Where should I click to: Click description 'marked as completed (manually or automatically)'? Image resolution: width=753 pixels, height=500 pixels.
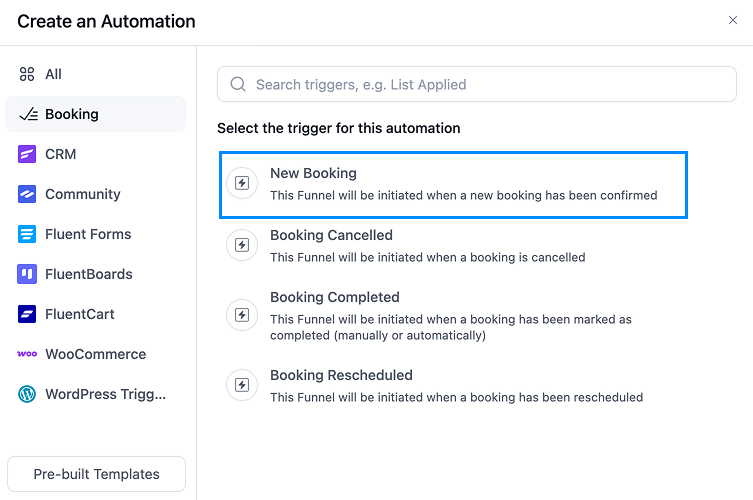click(450, 327)
